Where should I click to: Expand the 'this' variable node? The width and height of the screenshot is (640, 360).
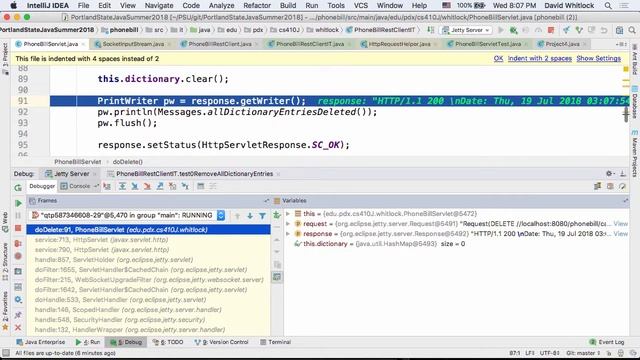288,213
